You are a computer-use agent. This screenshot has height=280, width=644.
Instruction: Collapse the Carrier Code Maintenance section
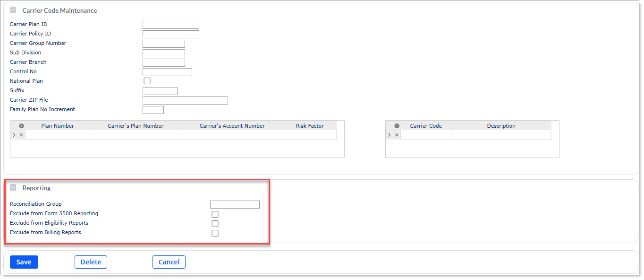tap(13, 10)
